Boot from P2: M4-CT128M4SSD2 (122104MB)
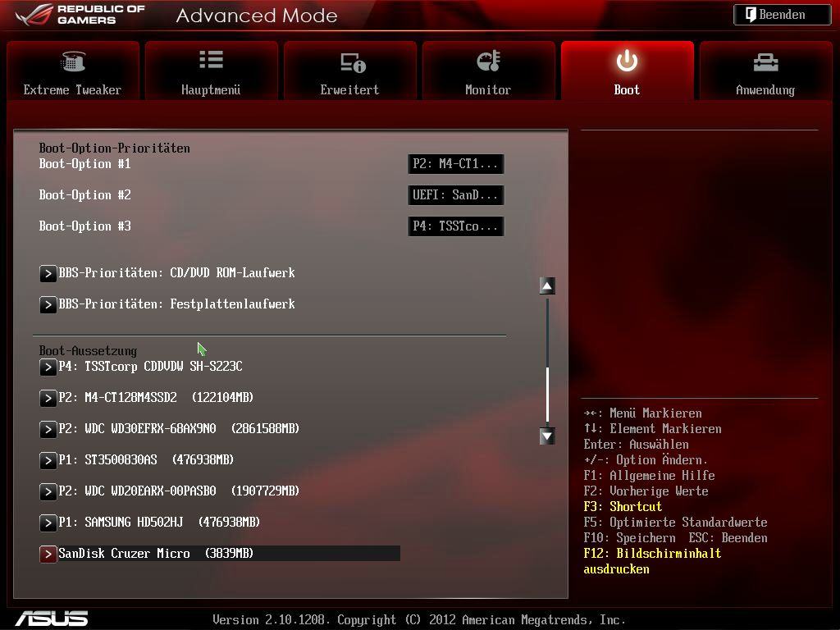Viewport: 840px width, 630px height. tap(156, 398)
